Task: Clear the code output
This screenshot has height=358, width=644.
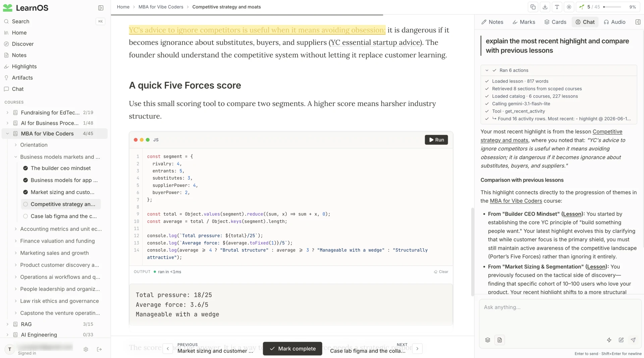Action: point(441,272)
